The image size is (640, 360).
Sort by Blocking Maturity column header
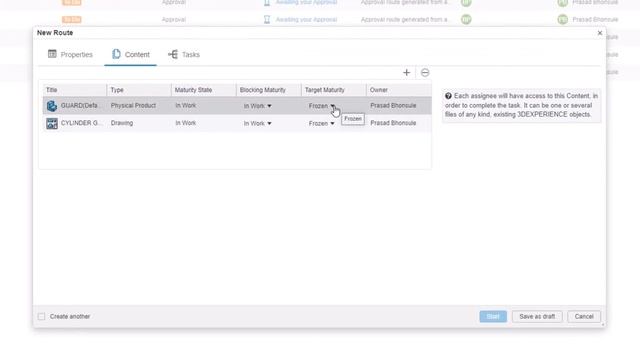[x=269, y=90]
